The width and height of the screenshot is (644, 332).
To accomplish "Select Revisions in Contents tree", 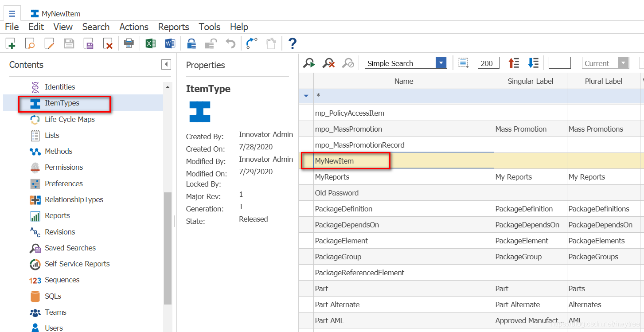I will [60, 232].
